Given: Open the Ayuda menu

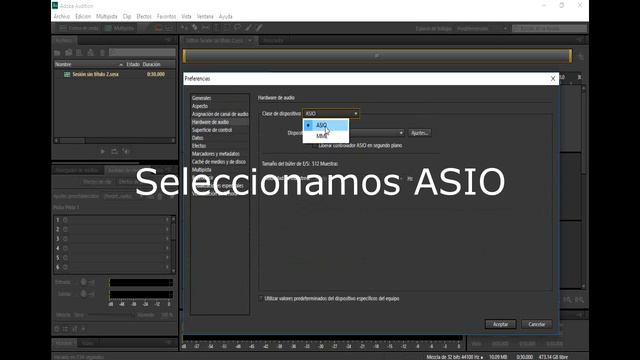Looking at the screenshot, I should coord(225,16).
